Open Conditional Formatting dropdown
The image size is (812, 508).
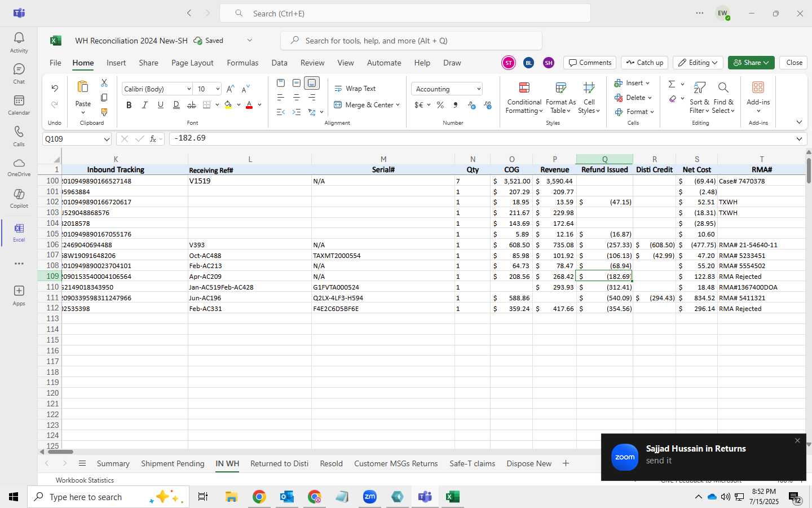coord(524,97)
